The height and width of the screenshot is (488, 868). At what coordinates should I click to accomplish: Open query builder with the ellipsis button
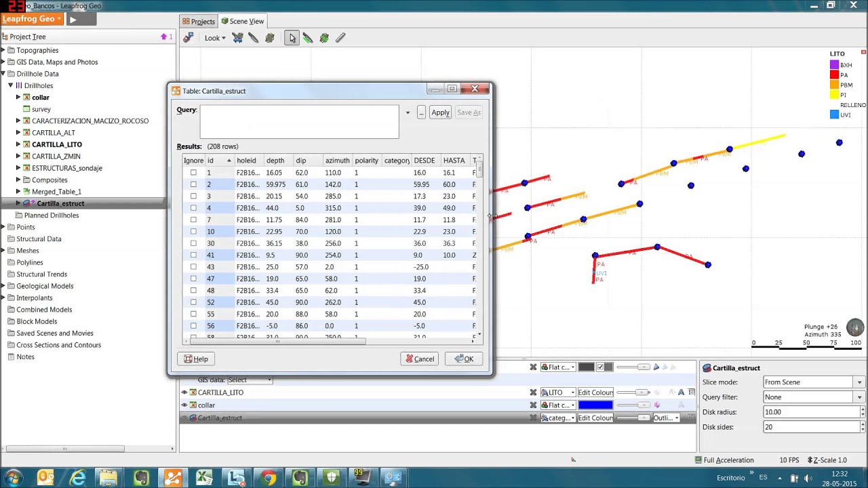click(x=421, y=113)
